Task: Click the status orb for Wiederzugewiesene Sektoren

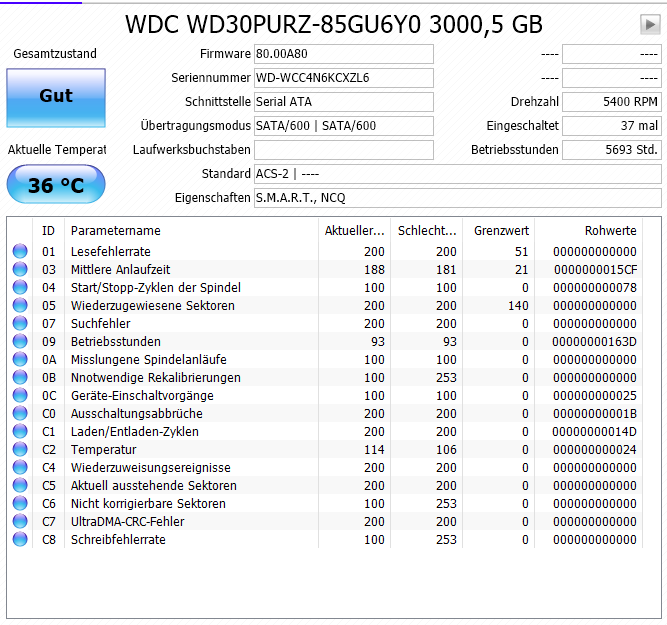Action: [x=20, y=305]
